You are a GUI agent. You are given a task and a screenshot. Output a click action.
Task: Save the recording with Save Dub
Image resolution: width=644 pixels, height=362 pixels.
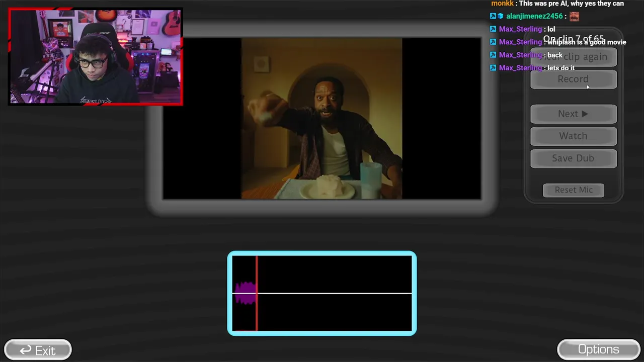(x=574, y=158)
